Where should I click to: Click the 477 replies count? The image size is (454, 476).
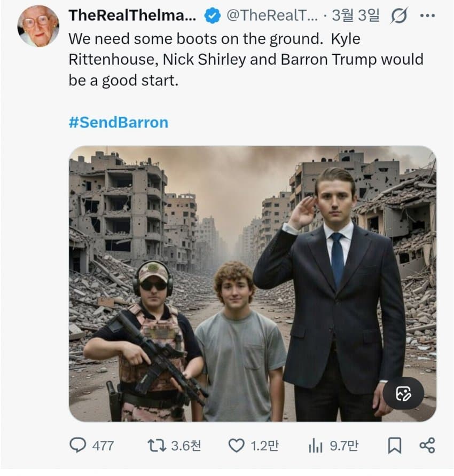[x=103, y=446]
